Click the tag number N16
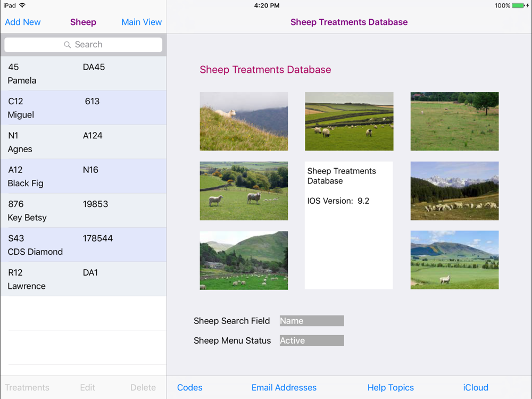Image resolution: width=532 pixels, height=399 pixels. [x=90, y=170]
